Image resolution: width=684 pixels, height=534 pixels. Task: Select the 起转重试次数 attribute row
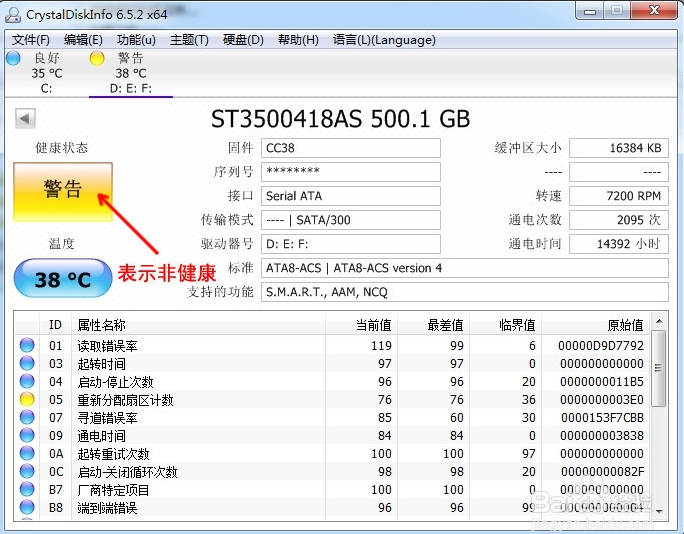tap(332, 453)
